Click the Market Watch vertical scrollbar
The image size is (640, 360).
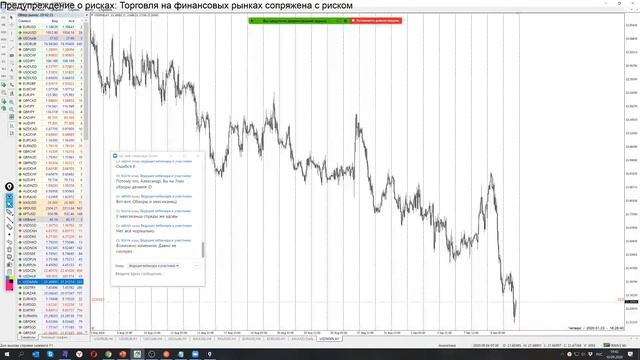86,82
